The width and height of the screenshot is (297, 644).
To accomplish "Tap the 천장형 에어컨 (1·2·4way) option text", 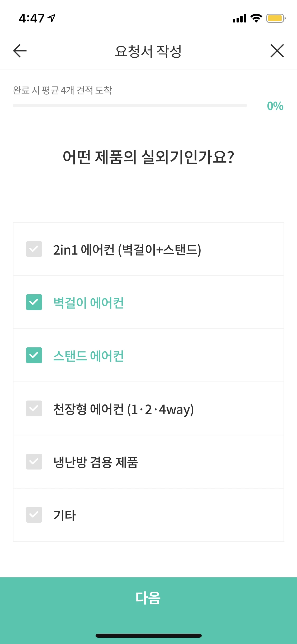I will [124, 409].
